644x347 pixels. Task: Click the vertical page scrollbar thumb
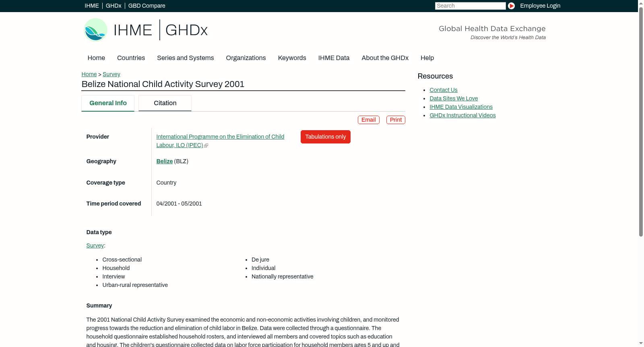641,122
